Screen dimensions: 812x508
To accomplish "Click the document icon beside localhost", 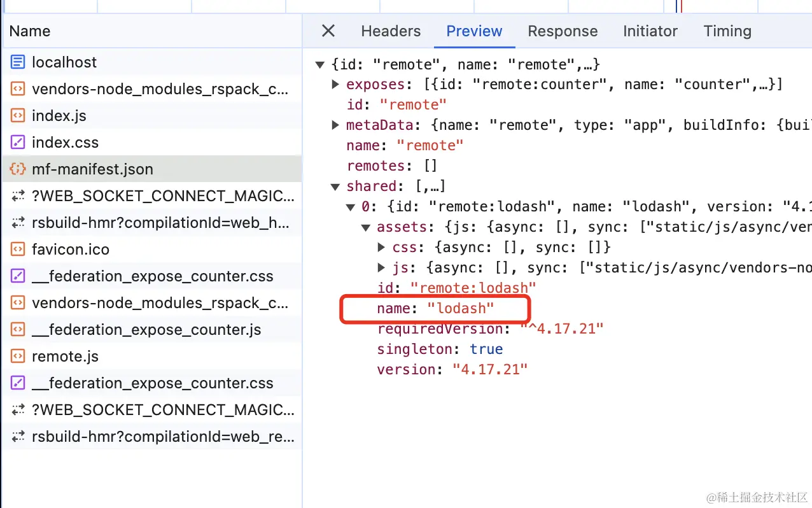I will click(x=18, y=62).
